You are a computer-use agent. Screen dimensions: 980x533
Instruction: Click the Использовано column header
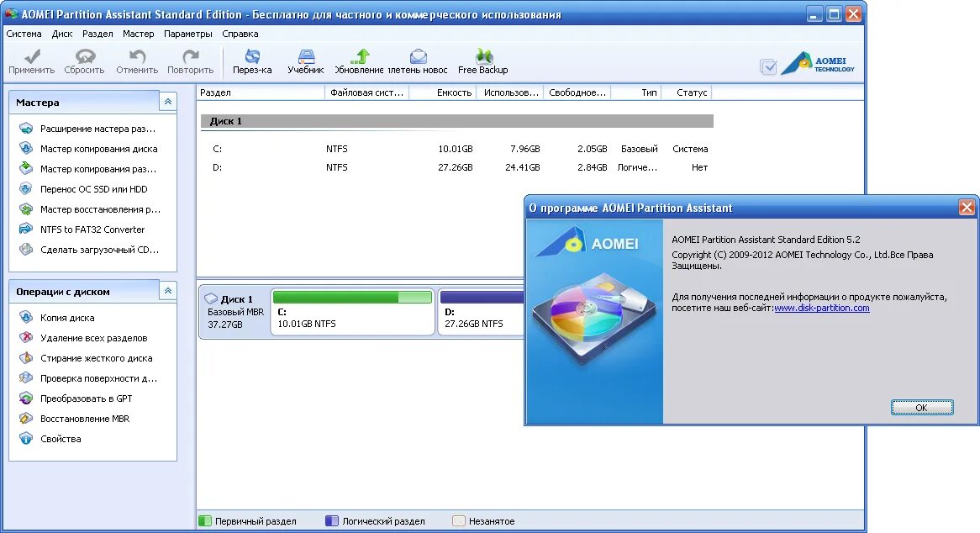coord(510,92)
